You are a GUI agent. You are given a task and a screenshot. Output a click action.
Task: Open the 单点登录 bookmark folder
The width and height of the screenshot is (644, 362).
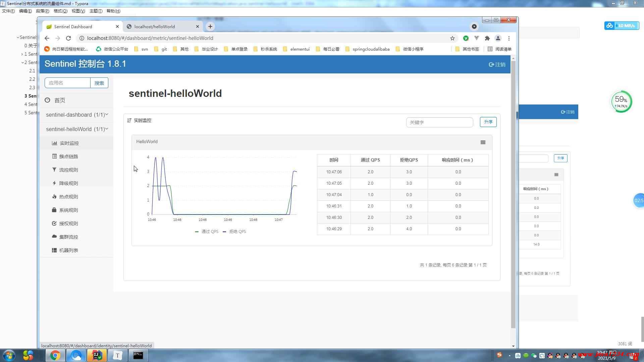tap(235, 49)
